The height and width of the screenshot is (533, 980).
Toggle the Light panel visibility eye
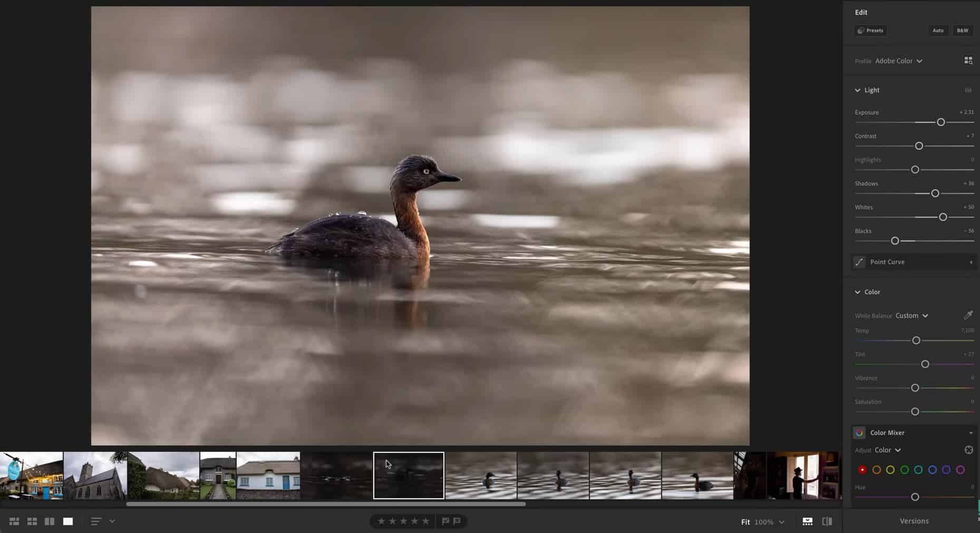pos(968,90)
